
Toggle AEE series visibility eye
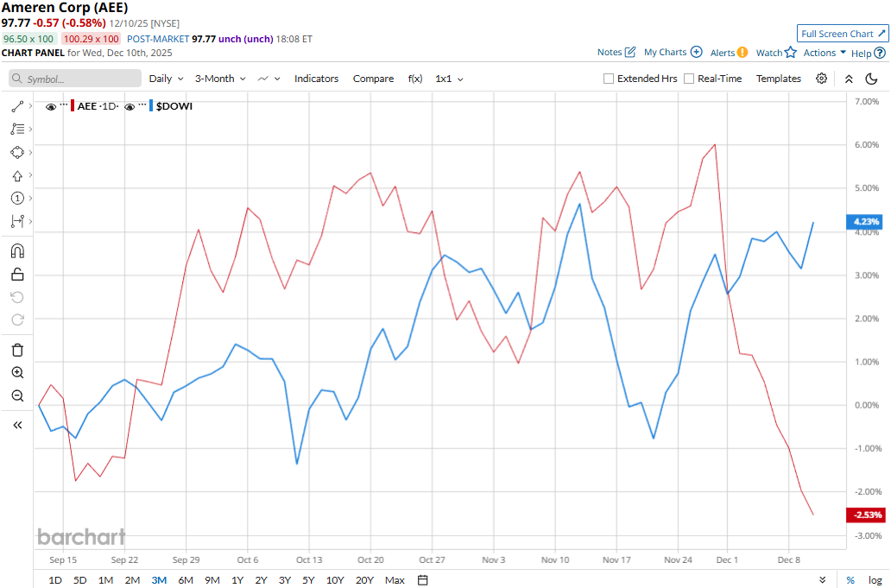tap(51, 106)
